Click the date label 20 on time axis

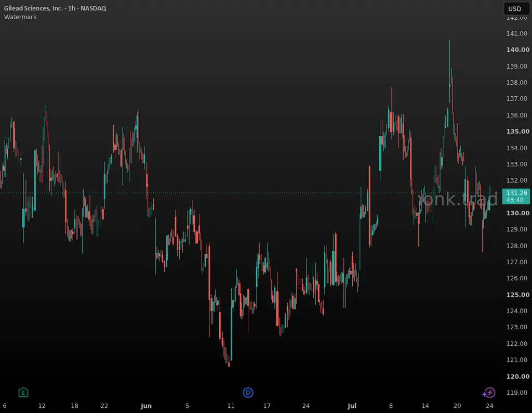[457, 406]
